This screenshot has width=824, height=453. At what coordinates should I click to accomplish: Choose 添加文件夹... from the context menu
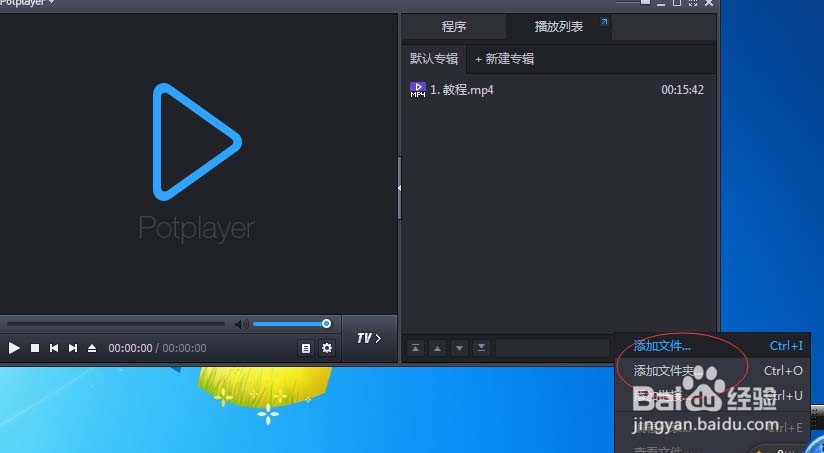coord(713,370)
